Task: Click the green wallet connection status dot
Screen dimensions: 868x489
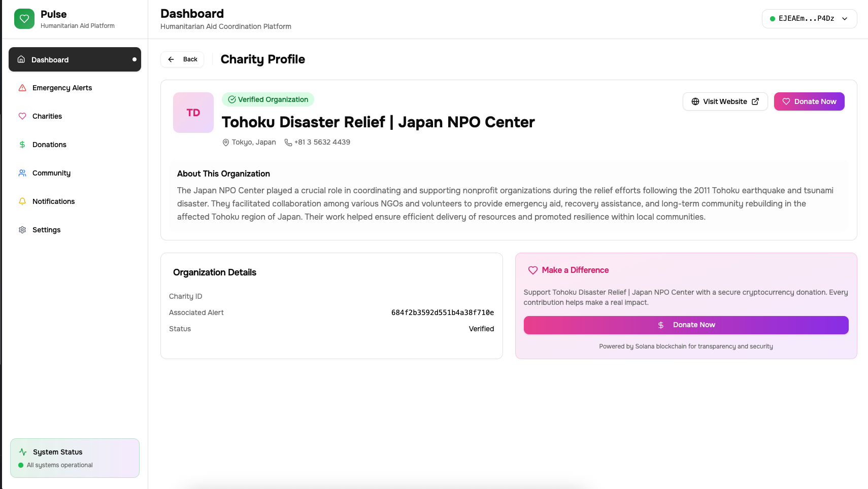Action: pos(773,19)
